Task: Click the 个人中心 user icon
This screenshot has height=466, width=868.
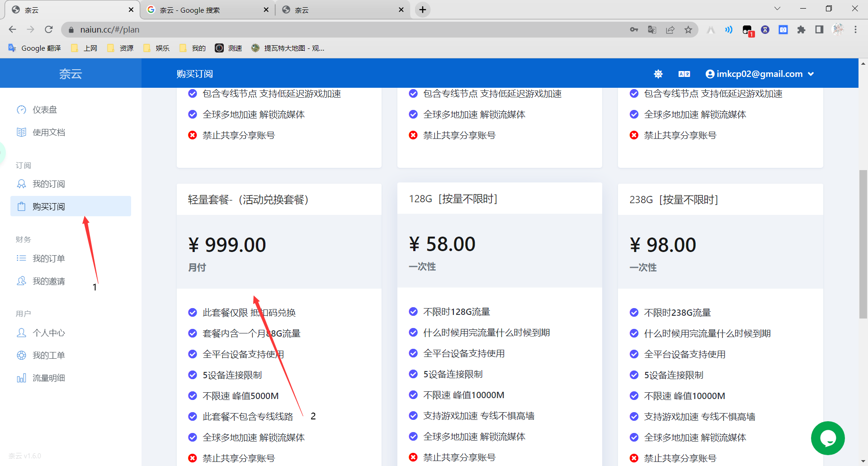Action: [x=21, y=333]
